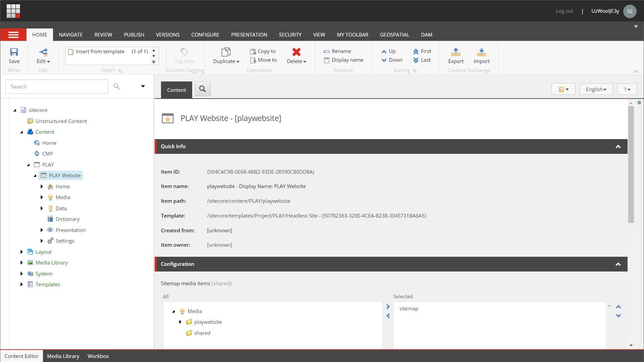Screen dimensions: 644x362
Task: Open the navigation links dropdown in the content header
Action: [x=563, y=89]
